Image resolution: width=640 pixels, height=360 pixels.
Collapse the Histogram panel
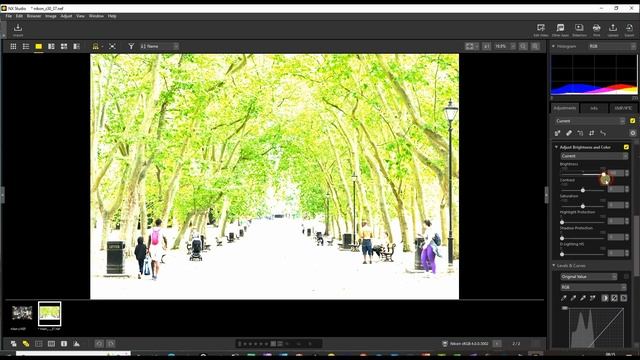pos(553,47)
